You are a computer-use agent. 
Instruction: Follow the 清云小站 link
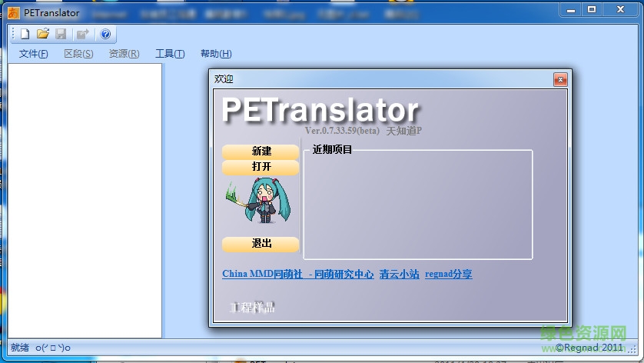coord(399,274)
